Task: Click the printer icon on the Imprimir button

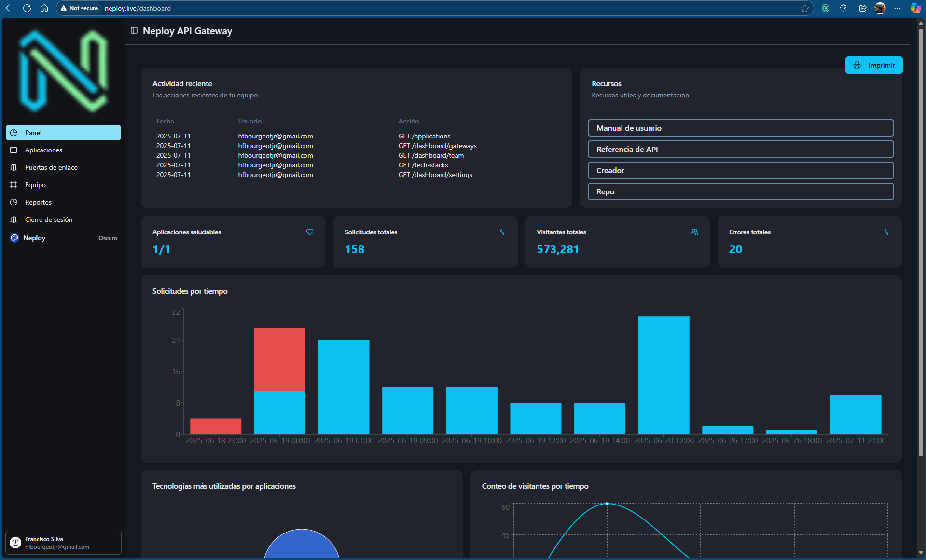Action: point(857,65)
